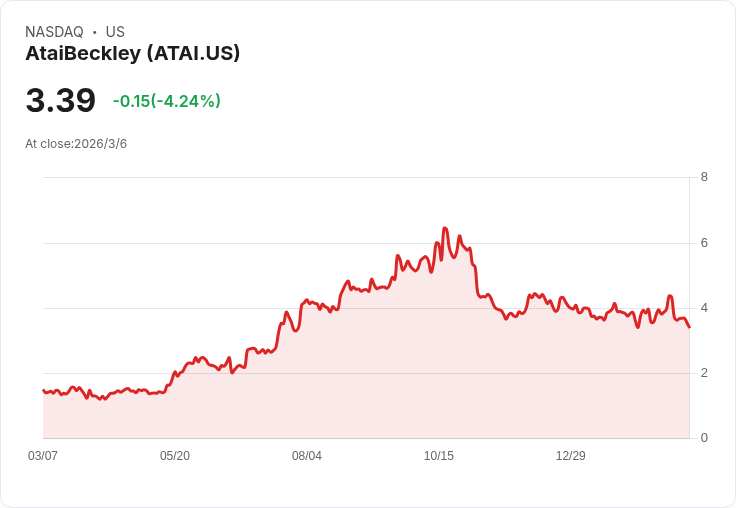Viewport: 736px width, 508px height.
Task: Click the US market label
Action: (x=115, y=32)
